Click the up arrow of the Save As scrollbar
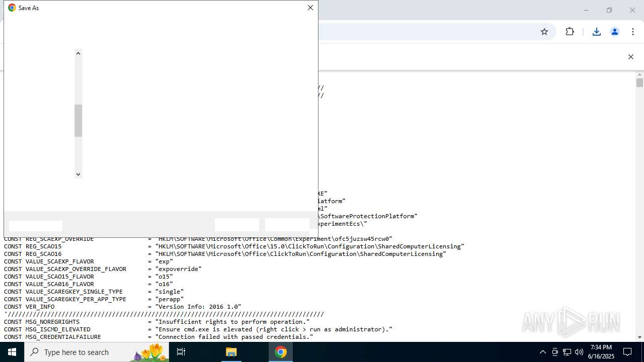The width and height of the screenshot is (644, 362). (78, 53)
